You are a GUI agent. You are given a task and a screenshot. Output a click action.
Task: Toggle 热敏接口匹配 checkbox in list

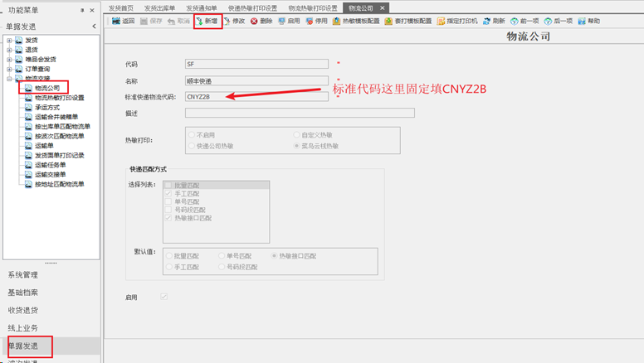[x=168, y=218]
